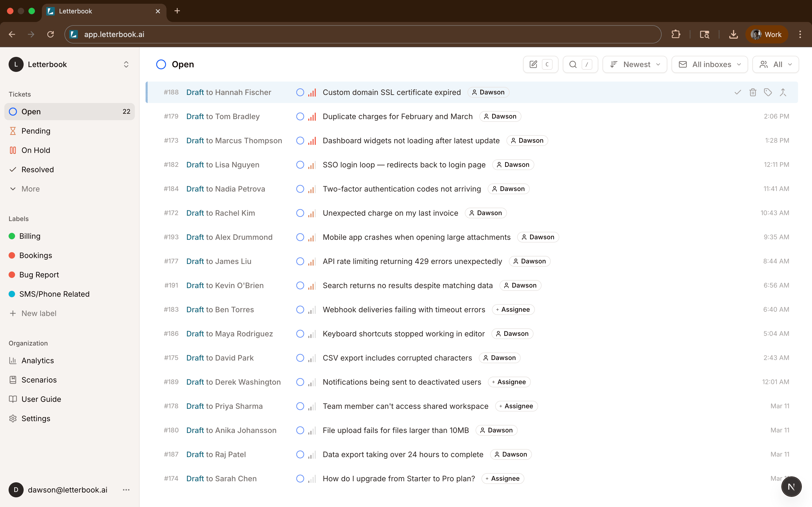Open browser downloads icon
The height and width of the screenshot is (507, 812).
733,35
